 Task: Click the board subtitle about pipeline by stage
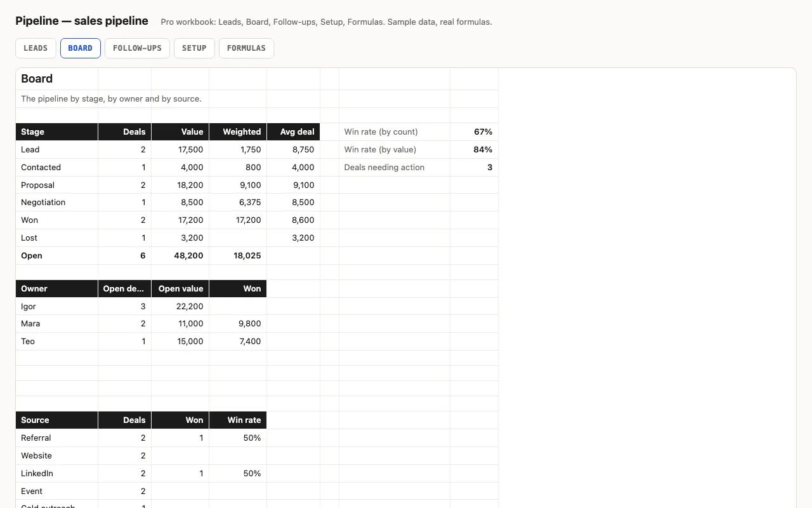point(111,99)
